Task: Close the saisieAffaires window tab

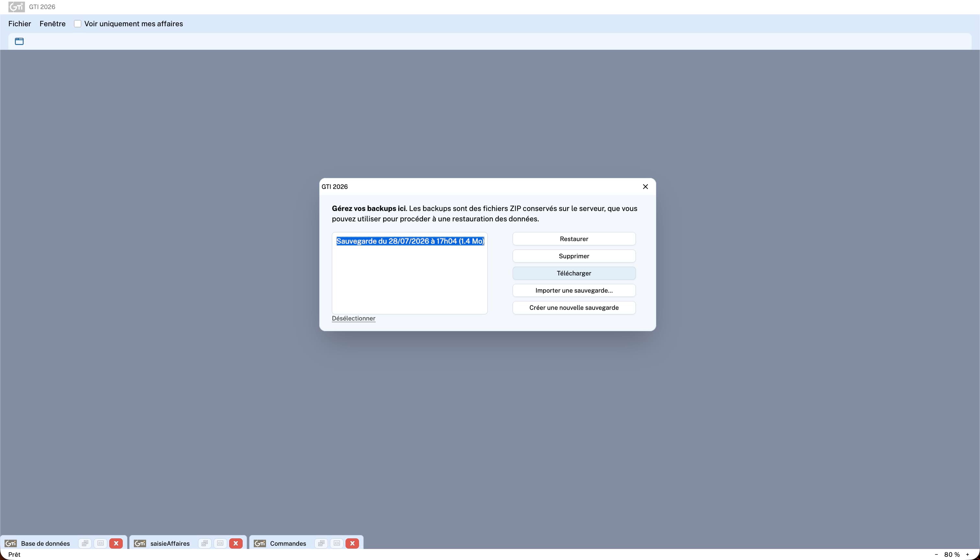Action: 236,543
